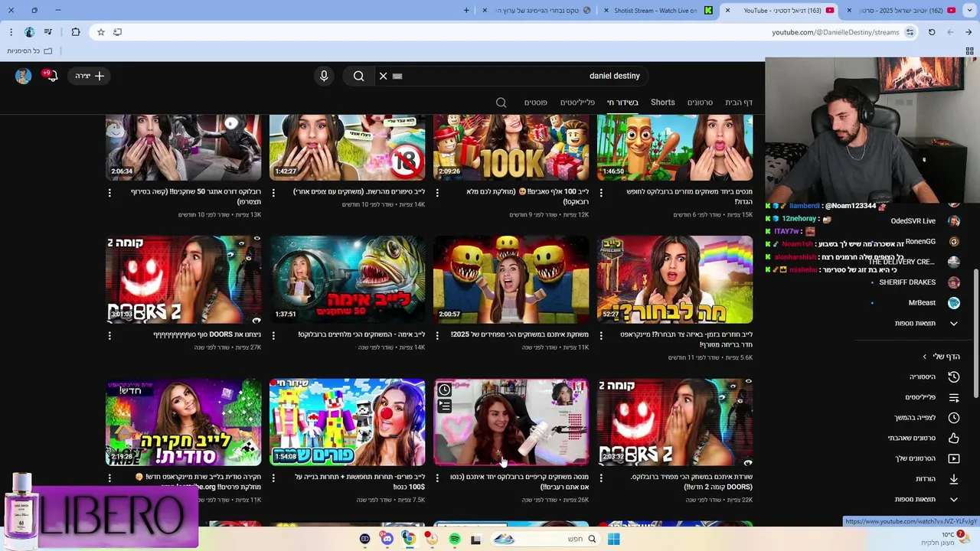Switch to the Shotist Stream browser tab
This screenshot has width=980, height=551.
(660, 10)
